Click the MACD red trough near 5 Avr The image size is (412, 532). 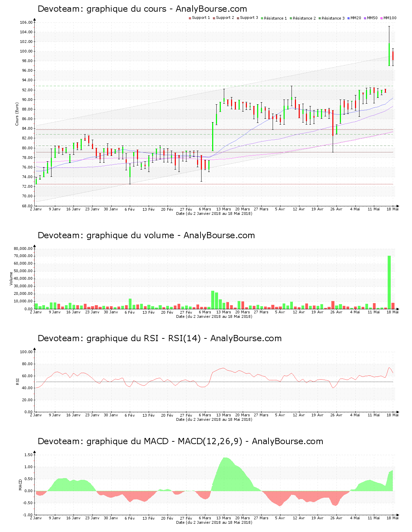click(280, 499)
